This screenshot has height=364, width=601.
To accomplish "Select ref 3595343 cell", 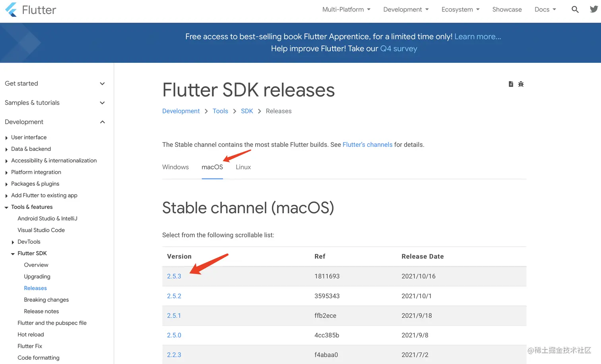I will pos(327,296).
